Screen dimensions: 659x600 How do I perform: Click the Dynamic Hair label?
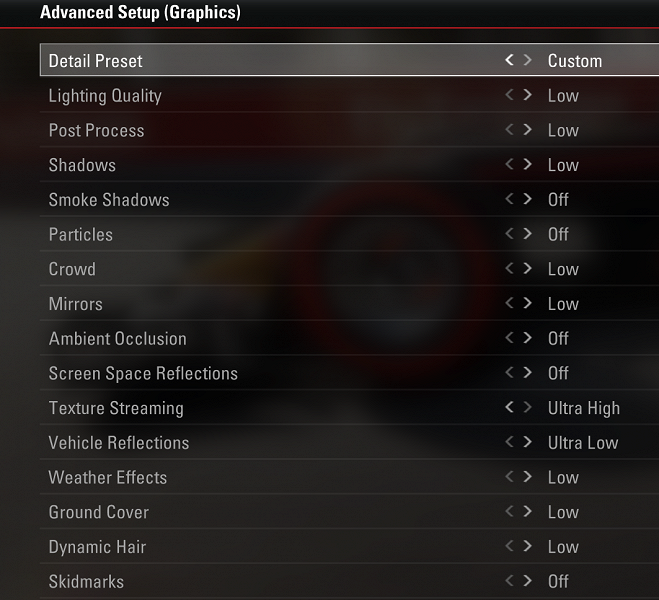click(x=98, y=547)
